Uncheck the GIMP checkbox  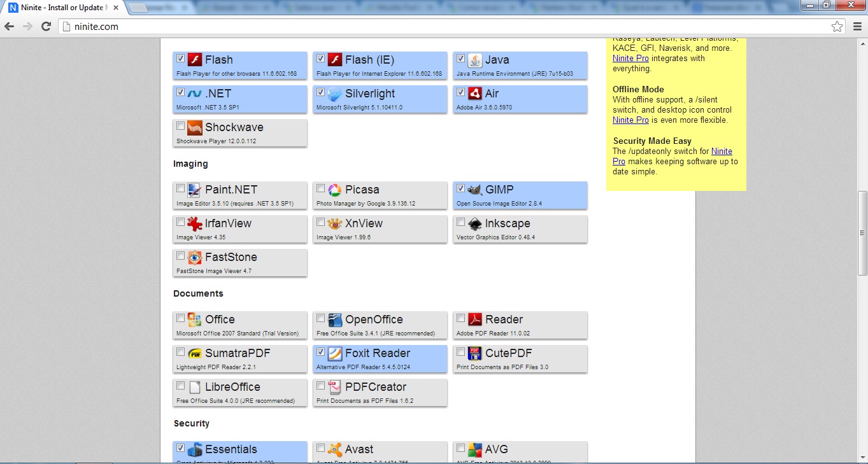tap(461, 188)
